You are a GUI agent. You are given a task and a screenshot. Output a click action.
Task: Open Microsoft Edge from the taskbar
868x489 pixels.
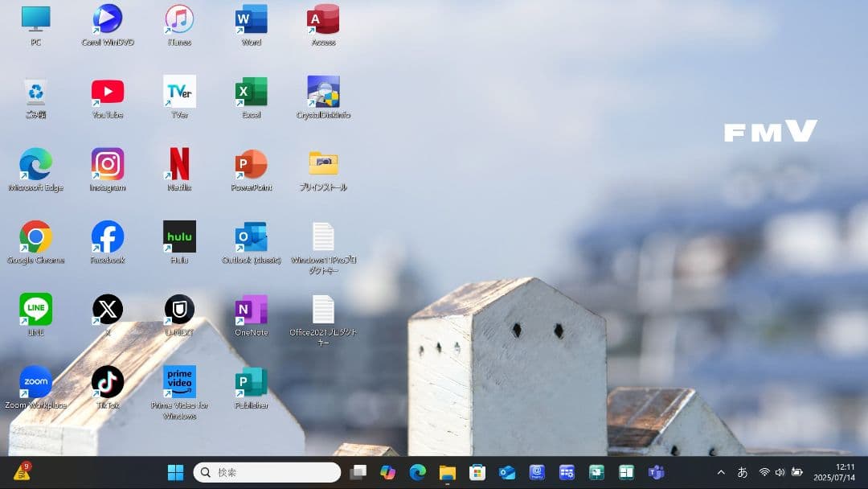click(x=418, y=472)
